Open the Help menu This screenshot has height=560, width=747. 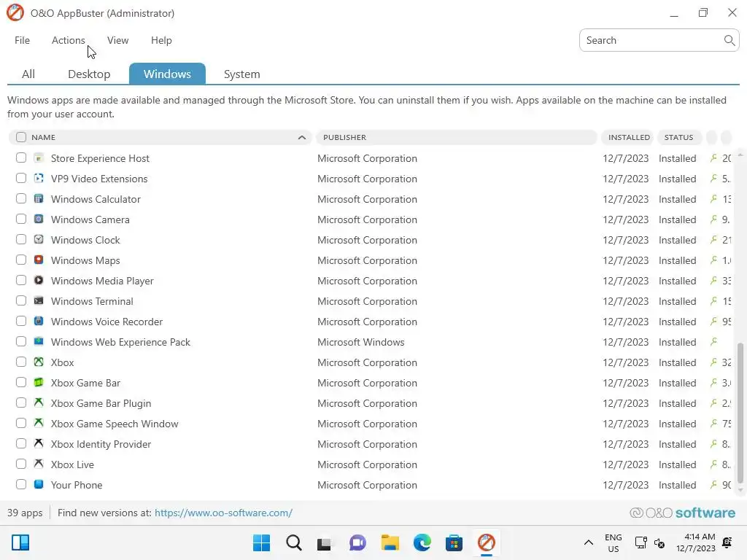[x=161, y=41]
